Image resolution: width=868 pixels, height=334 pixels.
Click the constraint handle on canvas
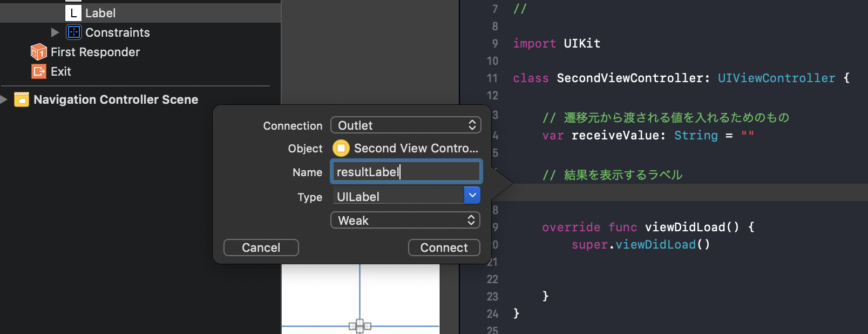click(x=360, y=326)
